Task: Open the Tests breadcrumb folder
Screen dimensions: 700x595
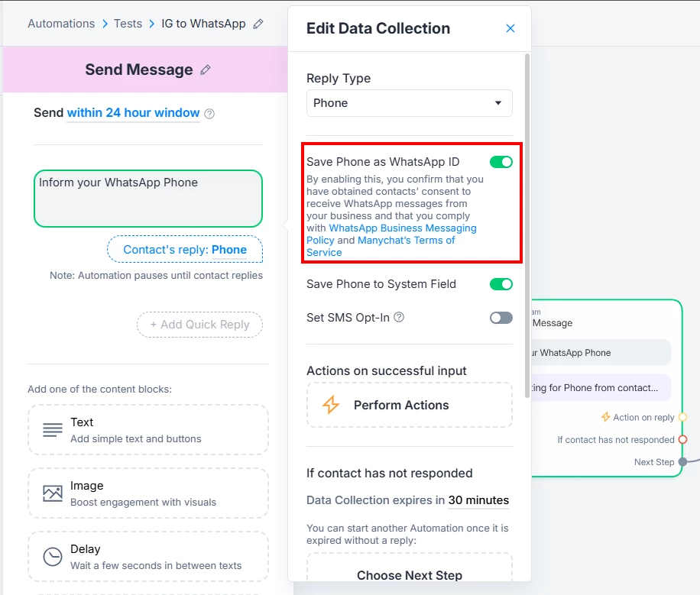Action: coord(128,24)
